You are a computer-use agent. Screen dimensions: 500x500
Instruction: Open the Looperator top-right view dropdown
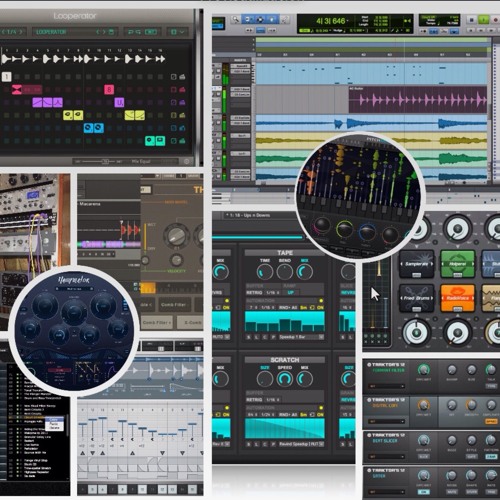177,32
